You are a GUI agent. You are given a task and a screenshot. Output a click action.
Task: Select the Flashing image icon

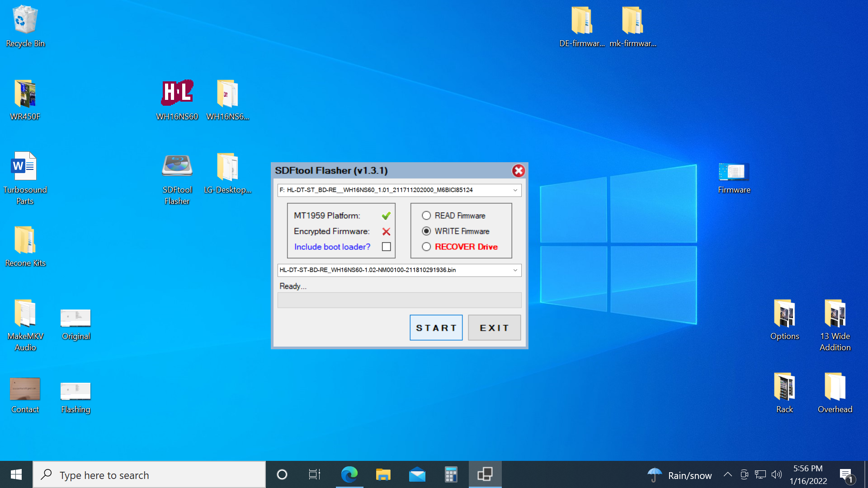pos(75,397)
